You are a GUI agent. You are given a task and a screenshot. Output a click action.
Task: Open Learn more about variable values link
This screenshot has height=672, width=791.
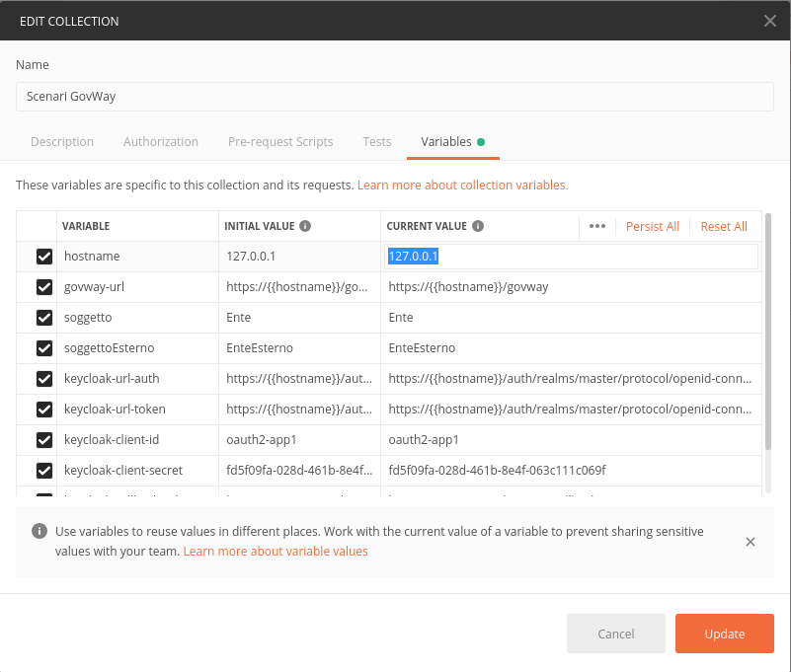coord(276,551)
